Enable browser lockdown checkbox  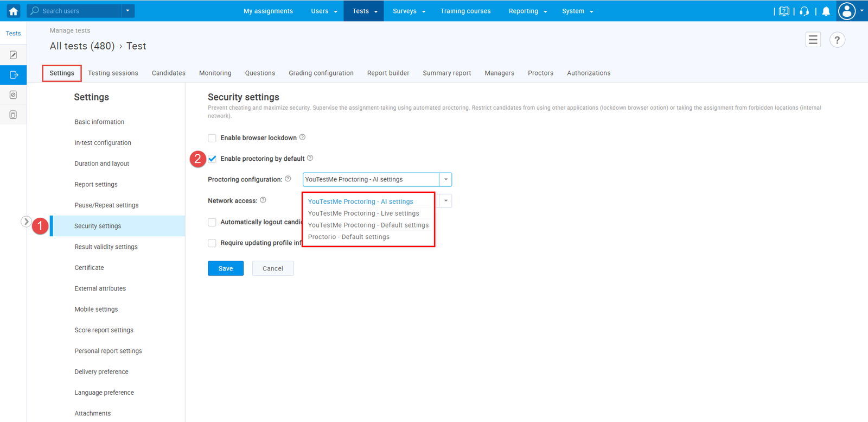coord(212,138)
